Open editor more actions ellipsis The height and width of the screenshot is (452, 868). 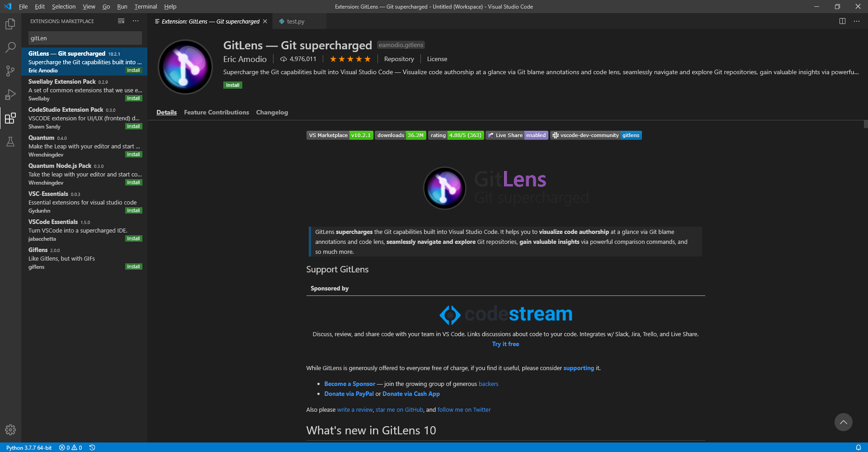857,21
